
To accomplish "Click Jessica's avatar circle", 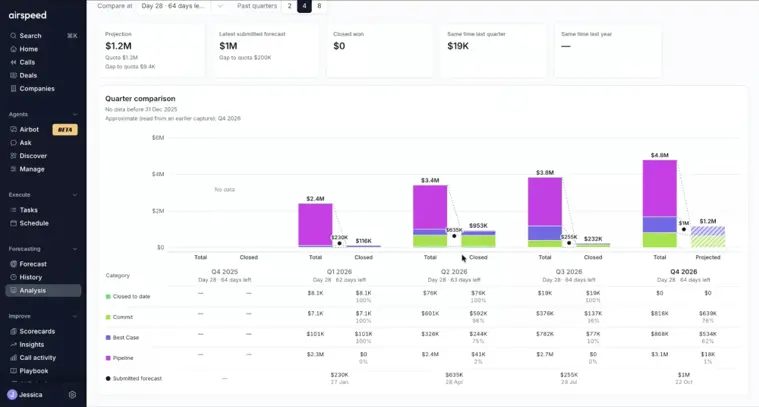I will (12, 395).
